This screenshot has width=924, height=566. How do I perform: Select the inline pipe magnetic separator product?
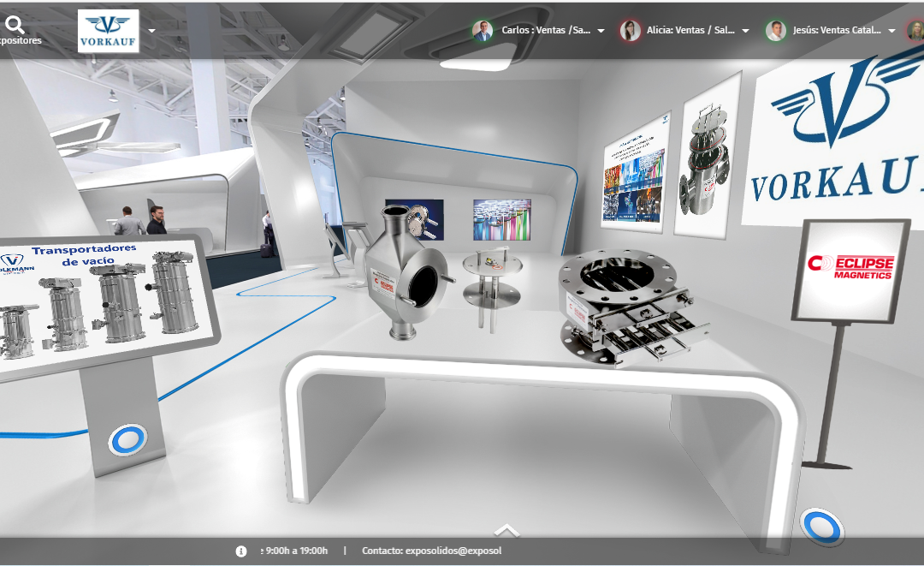406,271
